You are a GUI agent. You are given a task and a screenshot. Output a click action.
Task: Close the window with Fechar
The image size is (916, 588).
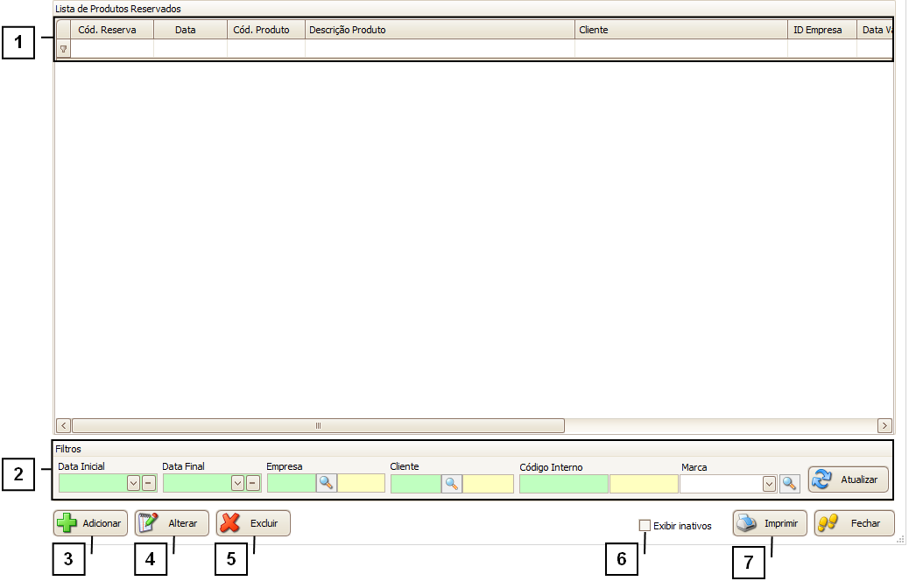[854, 523]
